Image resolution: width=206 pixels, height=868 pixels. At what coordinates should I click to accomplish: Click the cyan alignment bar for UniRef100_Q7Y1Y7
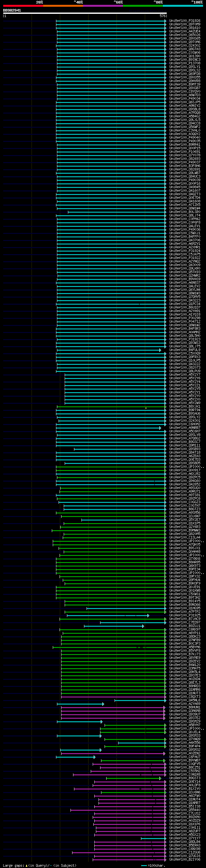pyautogui.click(x=154, y=838)
